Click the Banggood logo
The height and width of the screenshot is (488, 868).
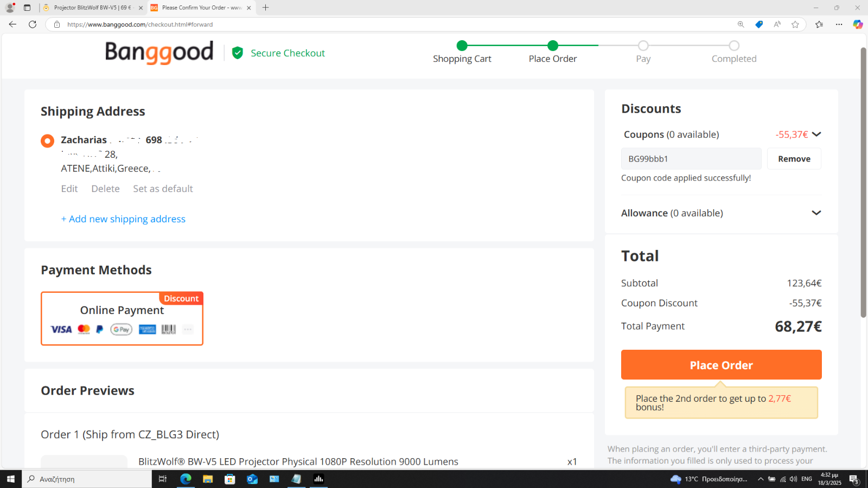click(x=159, y=53)
